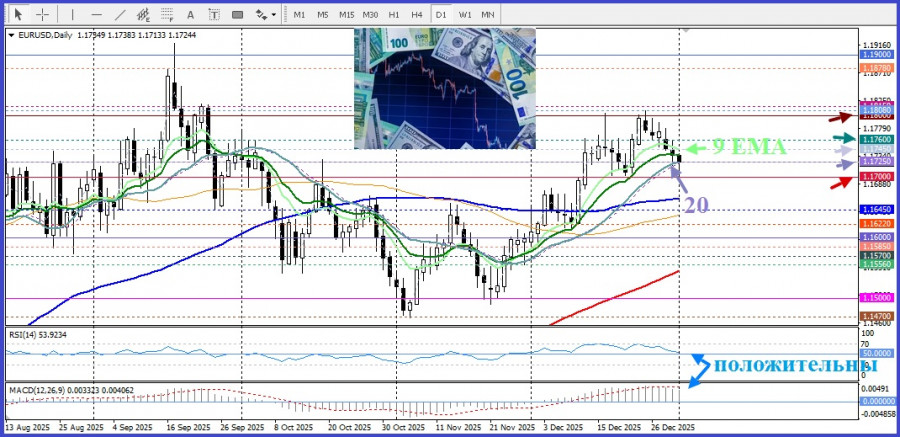Click the 15 Dec 2025 date label

(x=619, y=428)
